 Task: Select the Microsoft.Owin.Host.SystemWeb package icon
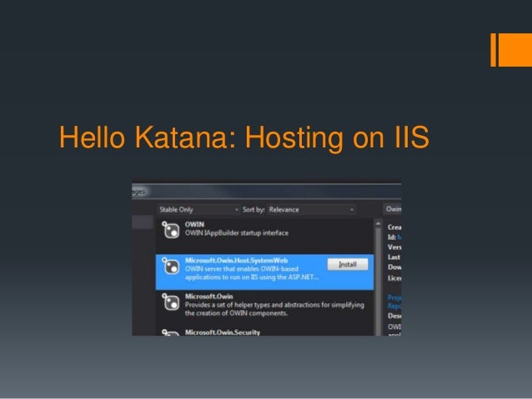point(171,266)
